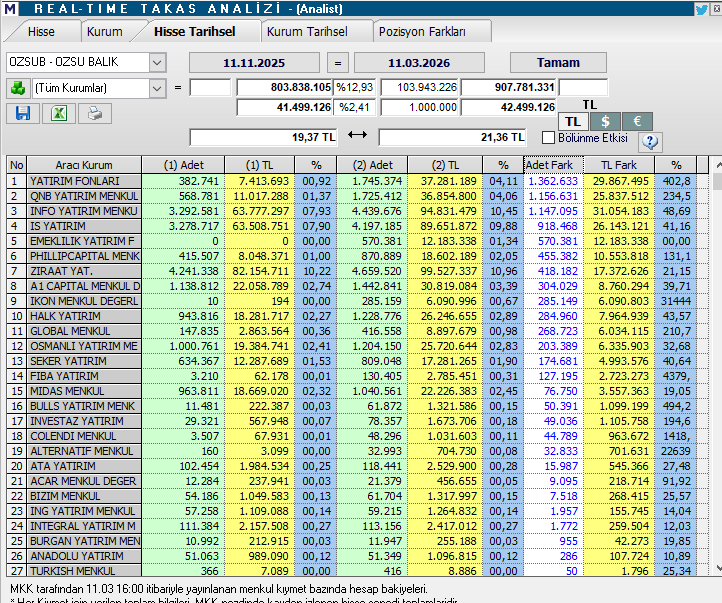The width and height of the screenshot is (722, 603).
Task: Export table to Excel icon
Action: click(x=58, y=114)
